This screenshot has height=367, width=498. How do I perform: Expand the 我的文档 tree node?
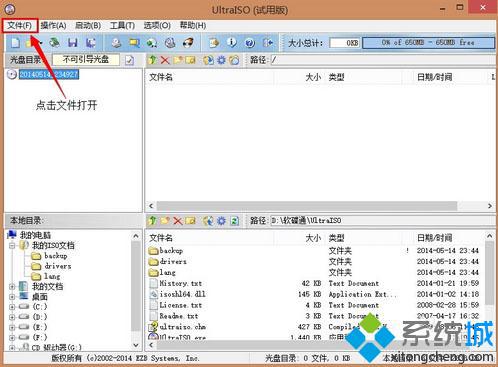[x=12, y=286]
